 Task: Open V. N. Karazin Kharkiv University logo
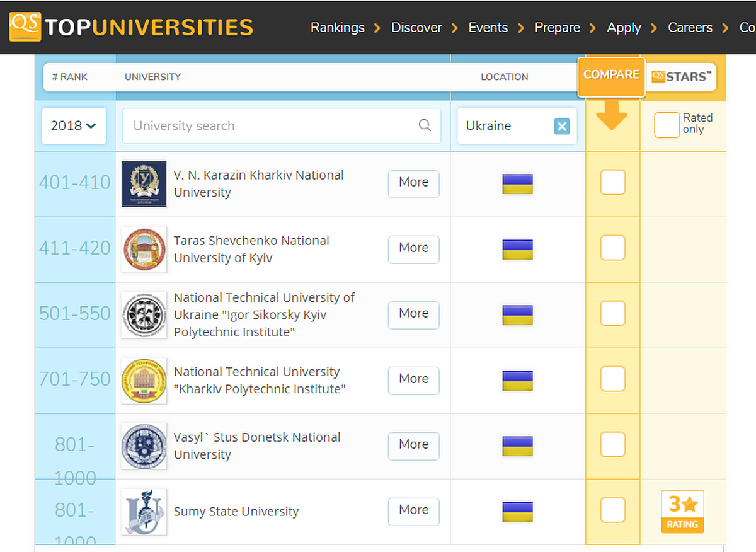[x=144, y=184]
